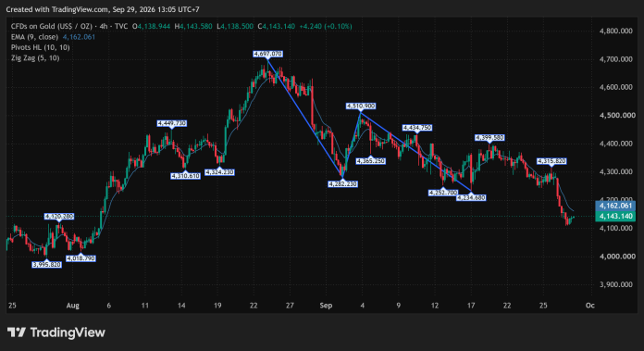Click the 4,800.000 price axis label
644x351 pixels.
[x=616, y=31]
